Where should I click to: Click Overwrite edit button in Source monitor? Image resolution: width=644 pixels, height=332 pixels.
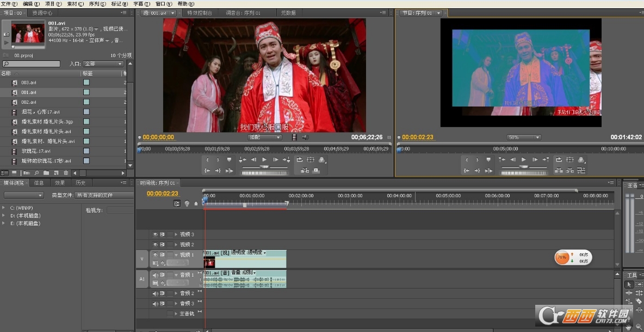(316, 171)
